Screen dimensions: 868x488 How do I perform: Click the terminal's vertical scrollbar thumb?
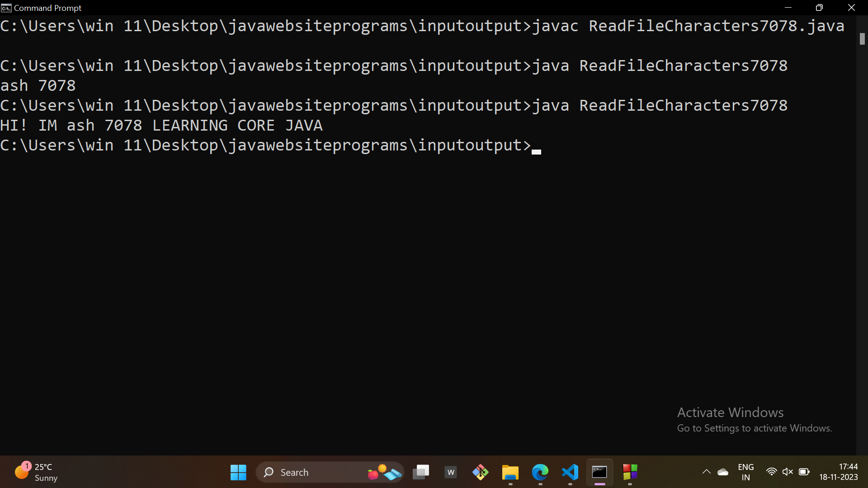tap(862, 39)
